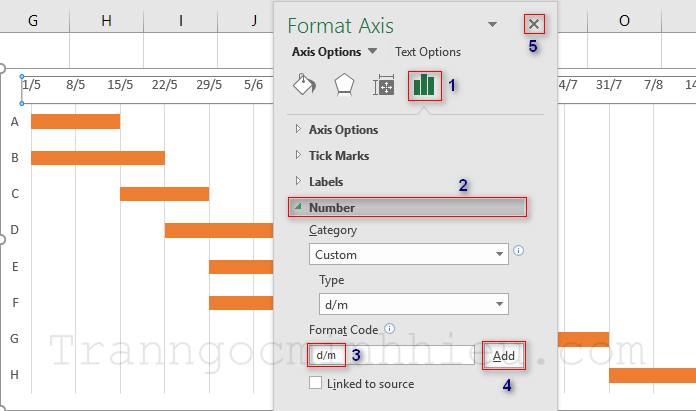The height and width of the screenshot is (411, 696).
Task: Collapse the Number section
Action: click(x=331, y=208)
